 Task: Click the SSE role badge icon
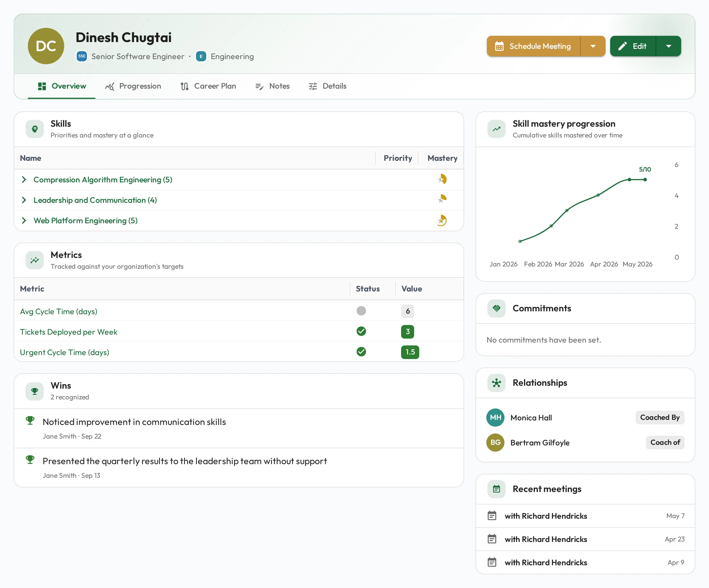click(x=82, y=56)
